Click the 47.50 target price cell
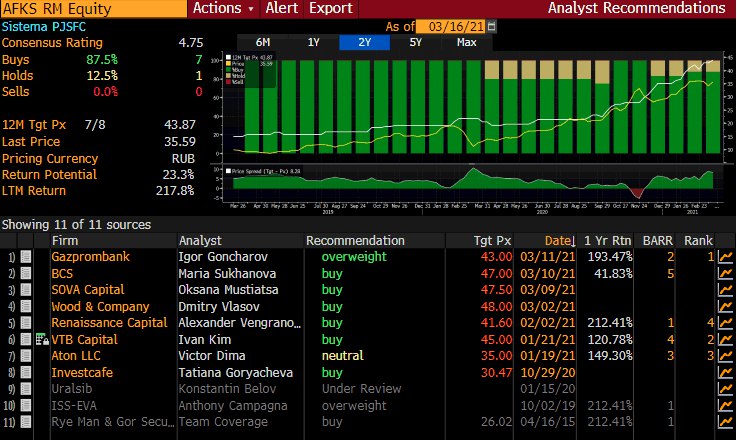Viewport: 737px width, 440px height. [496, 290]
